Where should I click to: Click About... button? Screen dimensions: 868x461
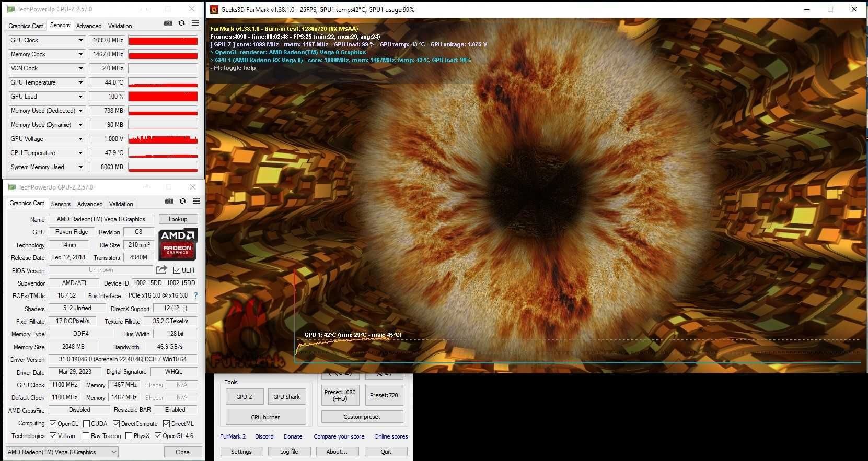click(337, 452)
